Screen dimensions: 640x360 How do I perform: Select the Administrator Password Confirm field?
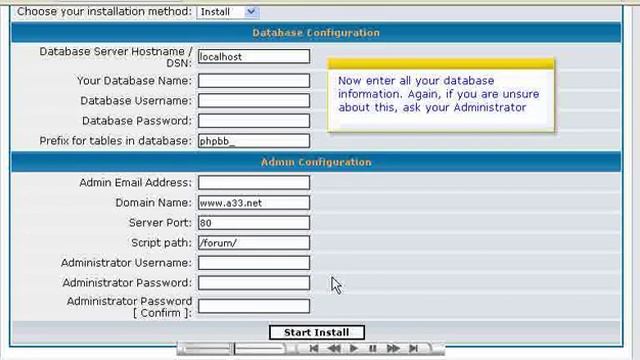[x=254, y=306]
